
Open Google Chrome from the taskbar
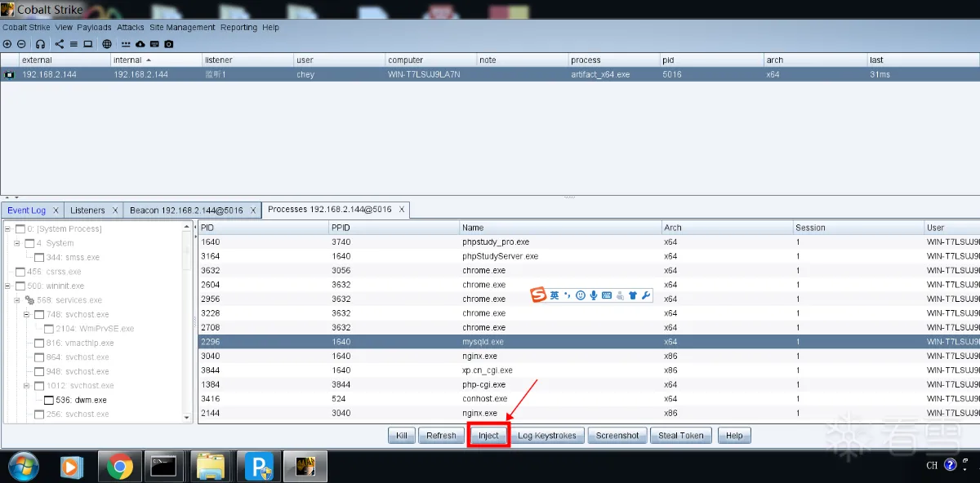119,467
